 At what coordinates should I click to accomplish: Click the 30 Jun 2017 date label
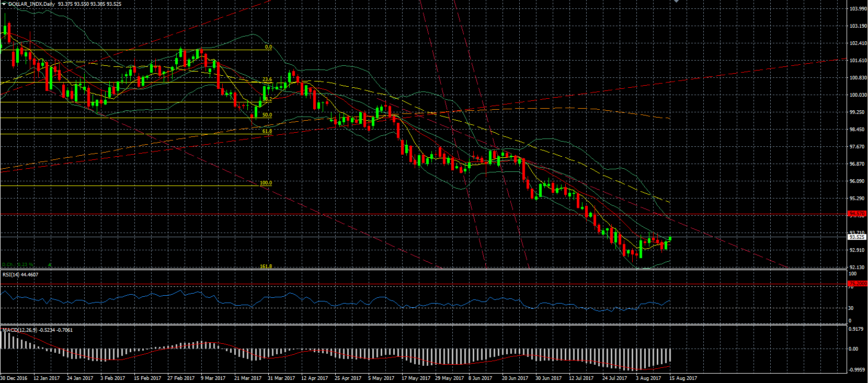549,378
